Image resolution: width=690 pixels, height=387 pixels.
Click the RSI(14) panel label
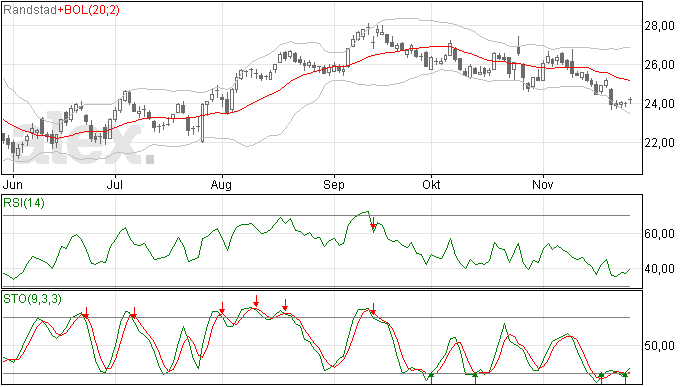(24, 203)
